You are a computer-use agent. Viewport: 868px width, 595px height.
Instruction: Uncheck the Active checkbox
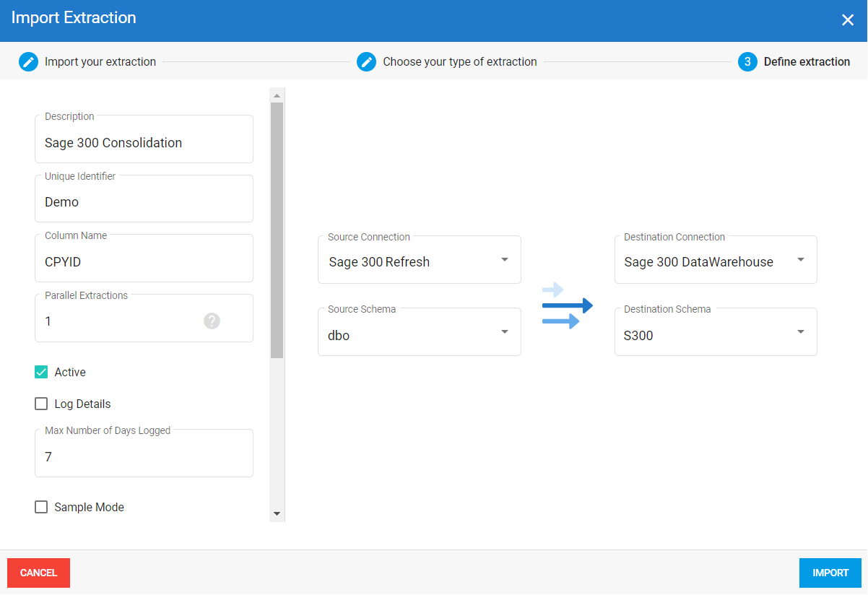[x=41, y=373]
